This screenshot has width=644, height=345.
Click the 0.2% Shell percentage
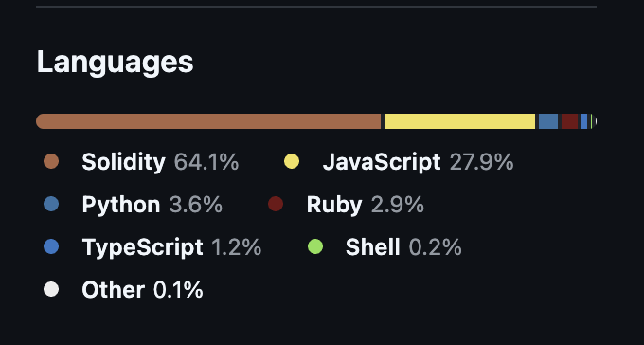click(x=436, y=247)
